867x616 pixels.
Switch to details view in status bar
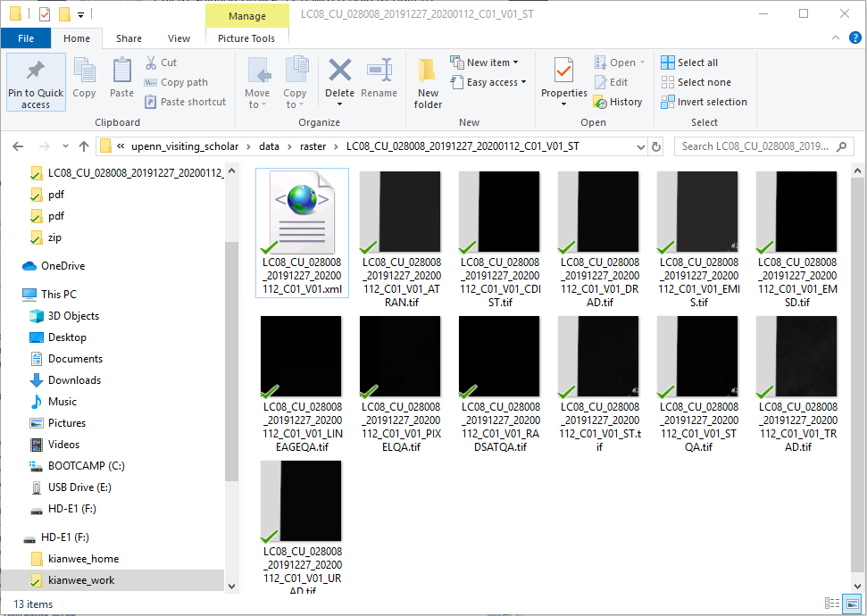[x=832, y=604]
